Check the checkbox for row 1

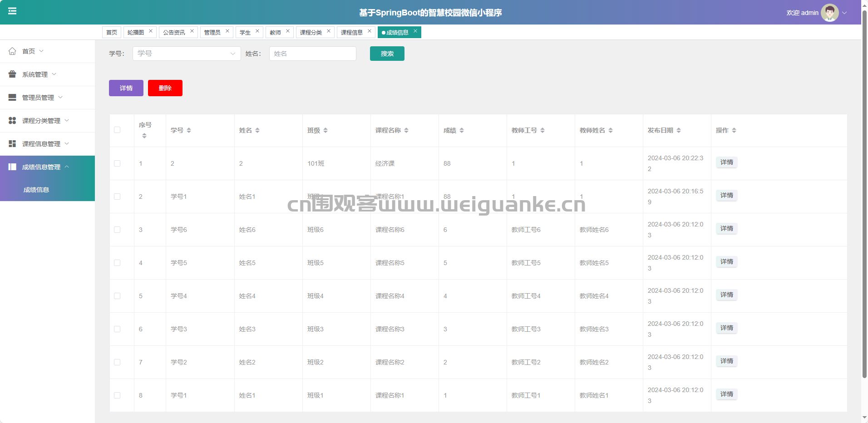pos(117,163)
